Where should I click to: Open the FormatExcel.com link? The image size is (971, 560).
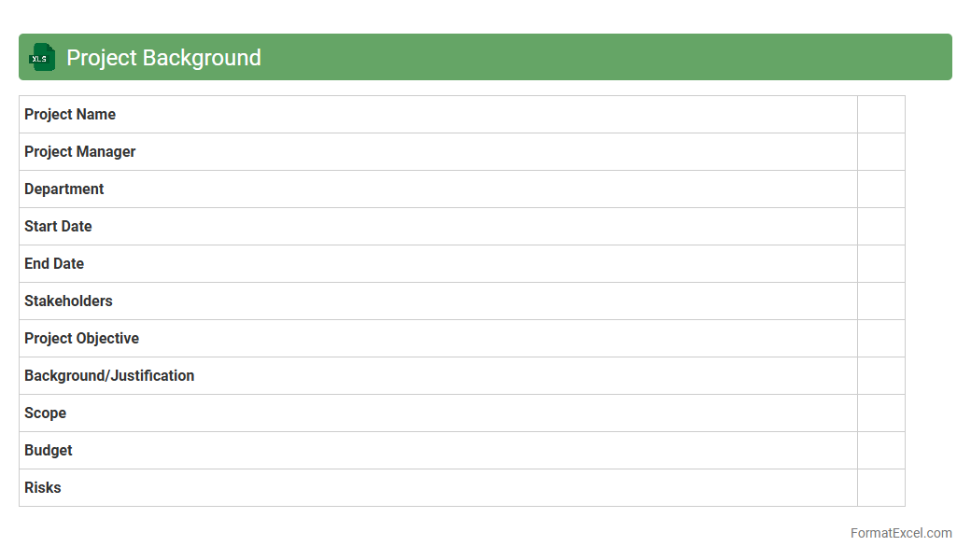pyautogui.click(x=900, y=533)
